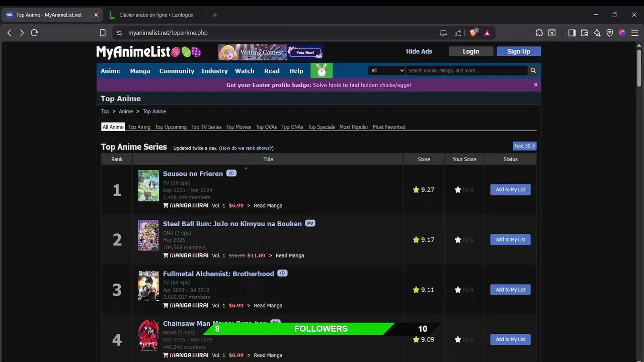Screen dimensions: 644x362
Task: Open the Anime navigation menu
Action: click(110, 71)
